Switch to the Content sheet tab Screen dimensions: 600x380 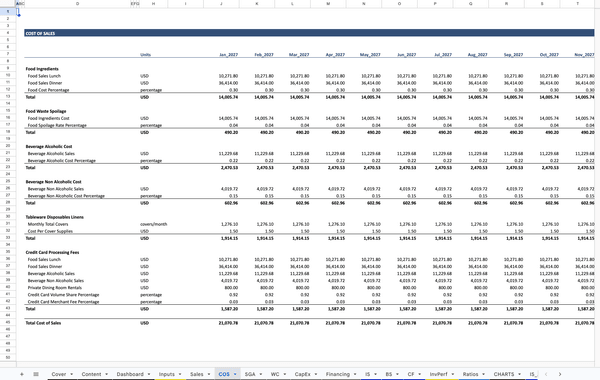click(x=91, y=374)
